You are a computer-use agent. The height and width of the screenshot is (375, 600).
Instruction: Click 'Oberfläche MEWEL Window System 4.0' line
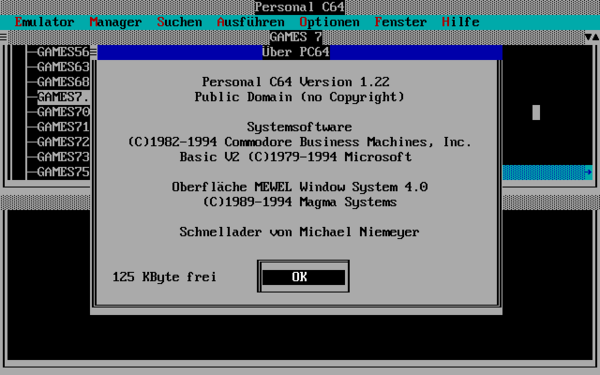click(300, 187)
